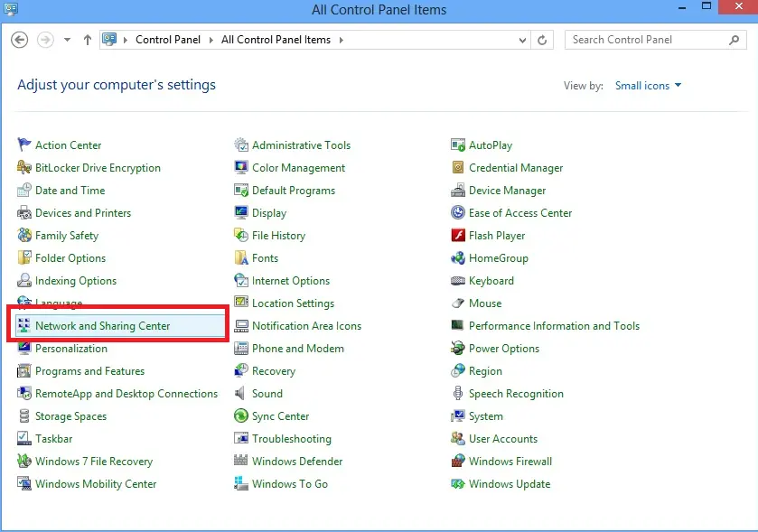Viewport: 758px width, 532px height.
Task: Open the Troubleshooting link
Action: tap(292, 439)
